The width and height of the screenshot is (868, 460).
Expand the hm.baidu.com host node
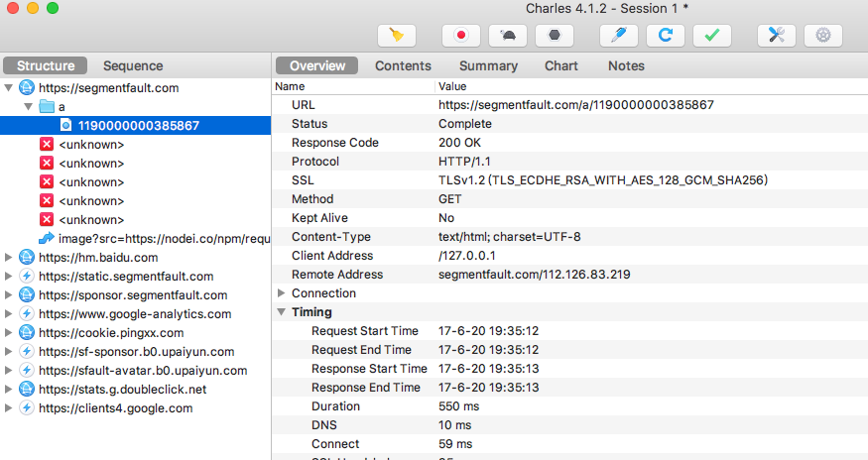click(x=9, y=258)
